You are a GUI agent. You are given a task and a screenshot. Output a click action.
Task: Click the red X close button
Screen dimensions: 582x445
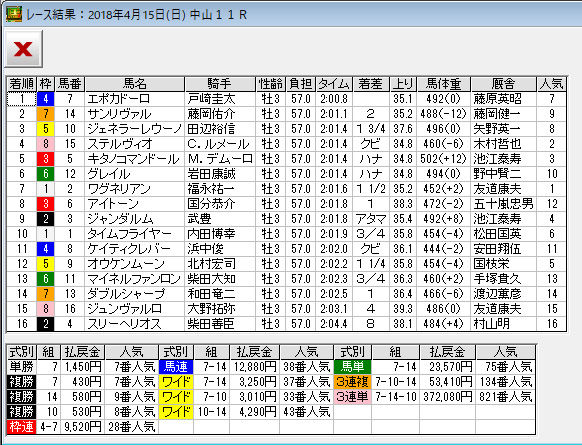[23, 49]
